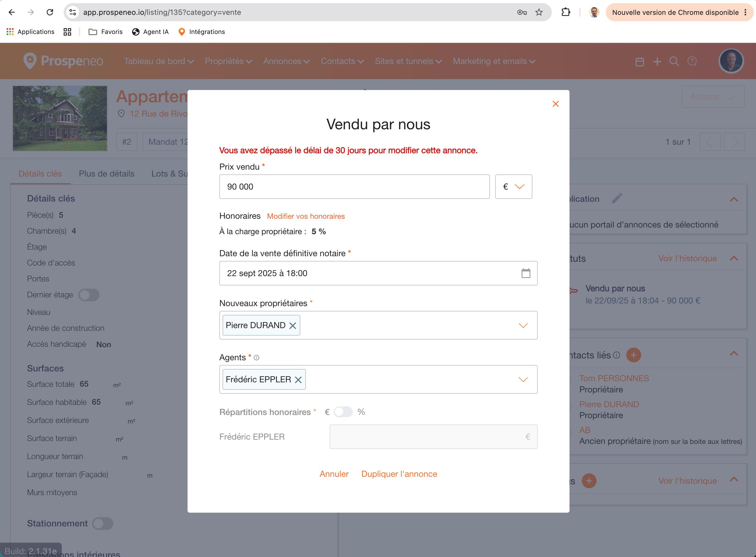Open the Actions dropdown
The width and height of the screenshot is (756, 557).
click(713, 97)
